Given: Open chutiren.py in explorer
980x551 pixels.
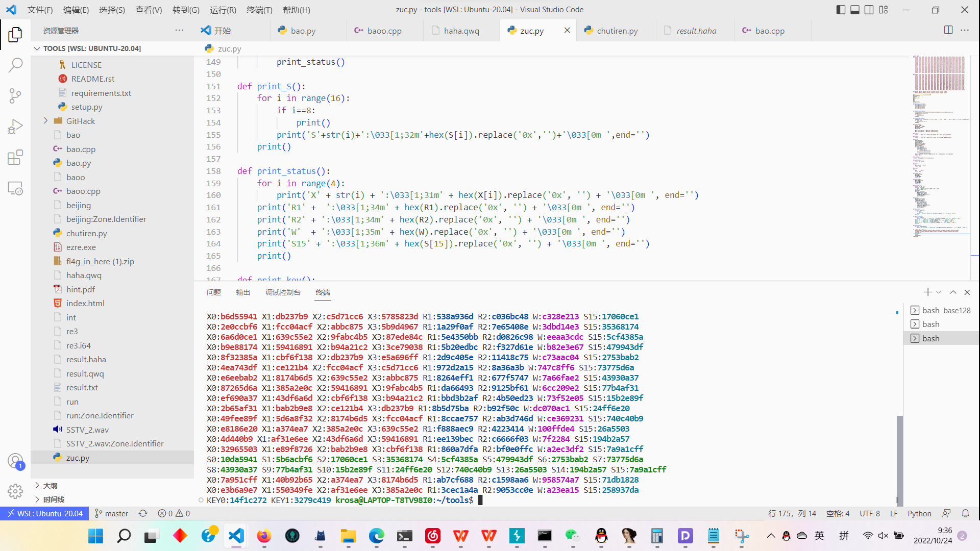Looking at the screenshot, I should tap(112, 233).
